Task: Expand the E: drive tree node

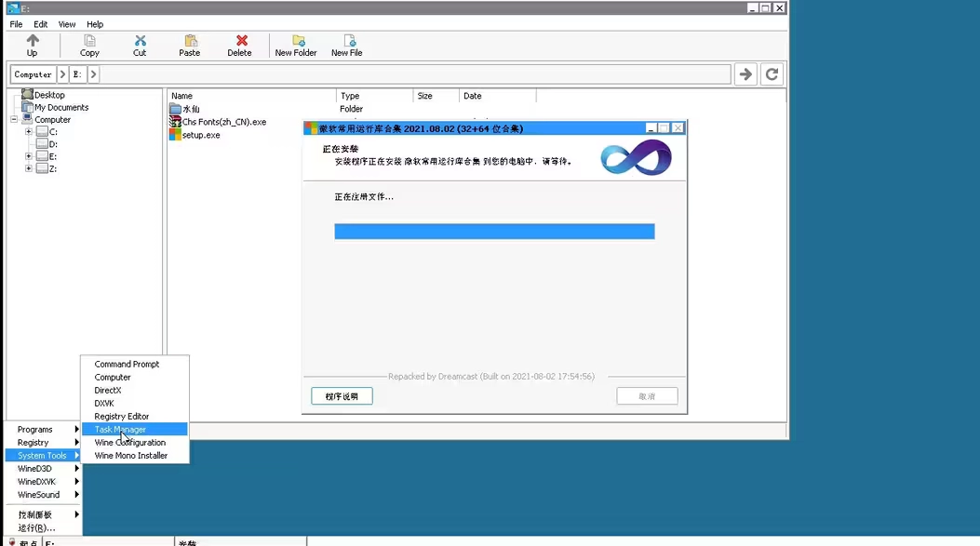Action: [x=29, y=157]
